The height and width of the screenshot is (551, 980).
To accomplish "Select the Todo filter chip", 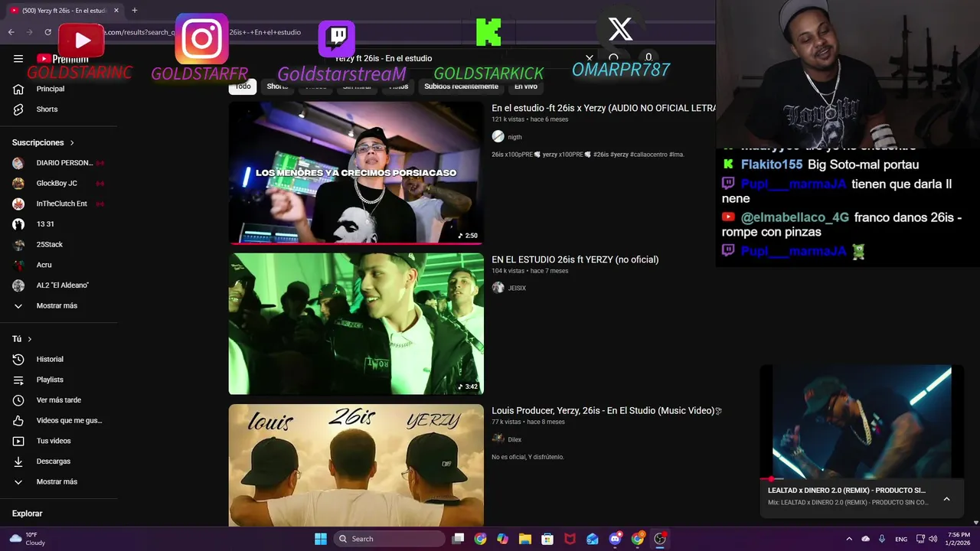I will tap(243, 86).
